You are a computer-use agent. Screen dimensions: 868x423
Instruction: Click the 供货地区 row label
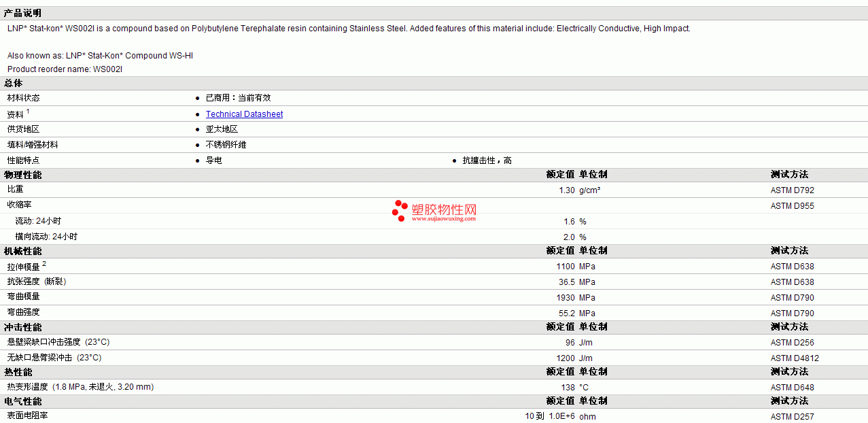24,129
